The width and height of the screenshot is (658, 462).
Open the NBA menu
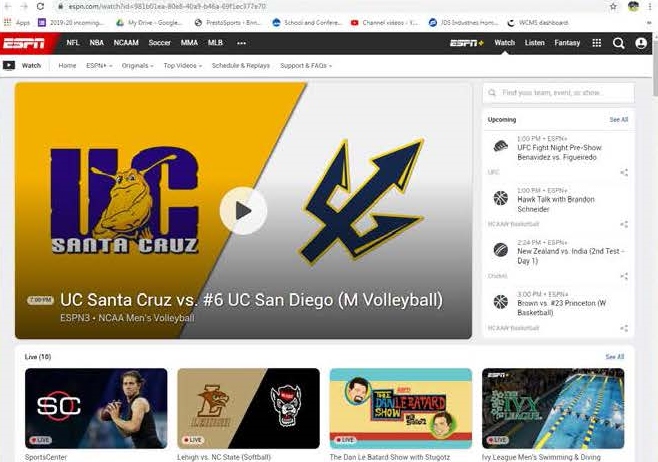[x=97, y=43]
